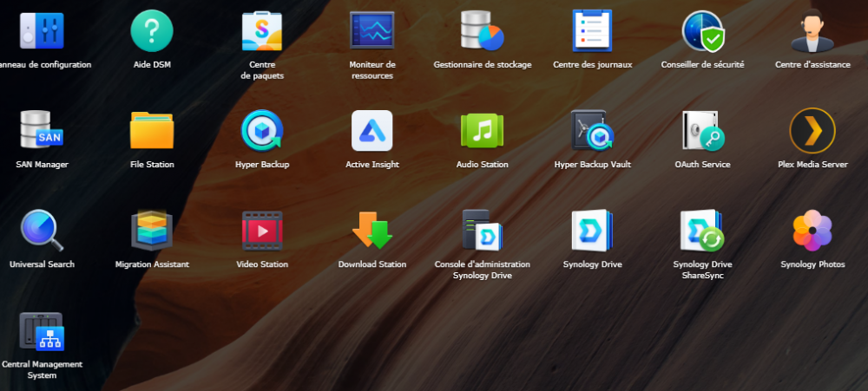Open File Station folder icon
868x391 pixels.
click(x=152, y=131)
